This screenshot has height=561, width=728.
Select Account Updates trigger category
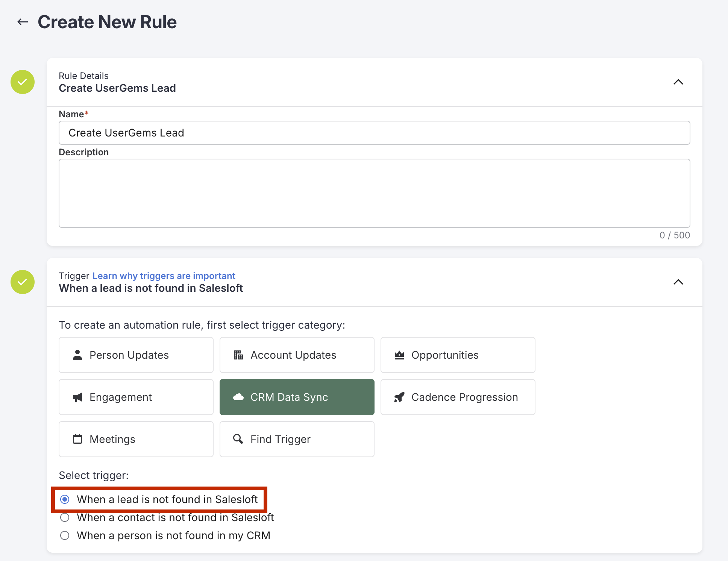(x=297, y=355)
